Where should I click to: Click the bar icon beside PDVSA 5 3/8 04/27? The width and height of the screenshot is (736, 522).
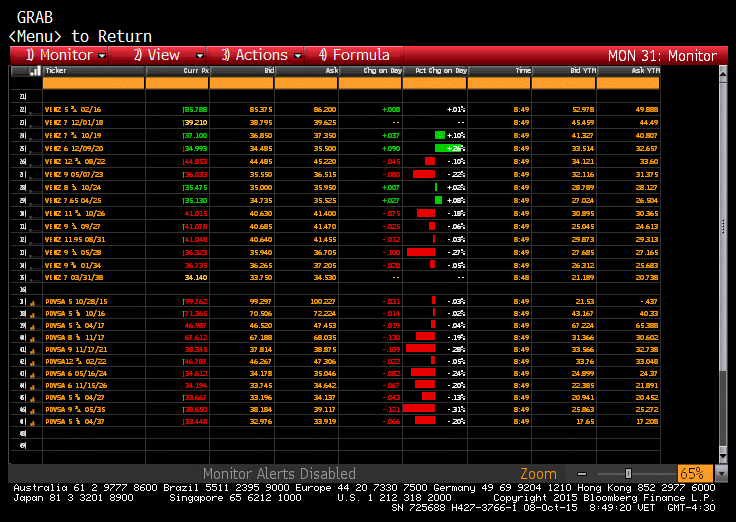click(x=32, y=399)
